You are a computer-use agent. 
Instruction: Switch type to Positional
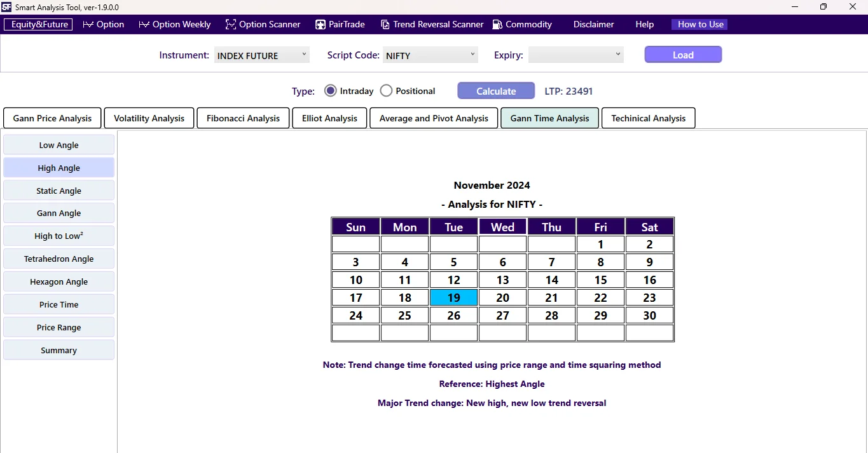tap(386, 90)
